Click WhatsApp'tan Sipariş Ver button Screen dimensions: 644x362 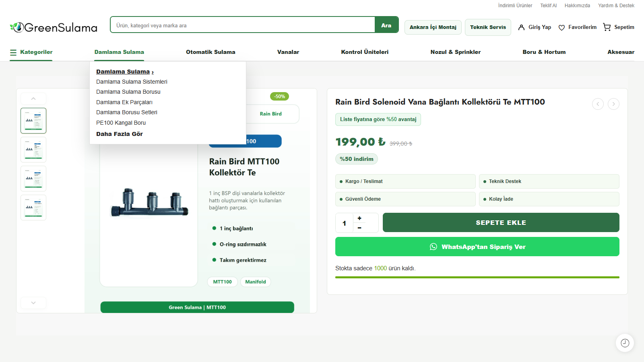point(477,247)
